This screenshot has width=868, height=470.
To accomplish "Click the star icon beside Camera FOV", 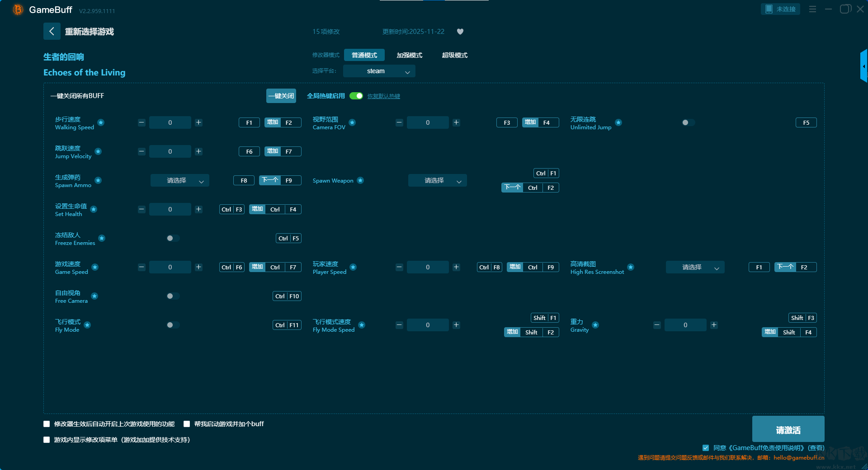I will 352,122.
